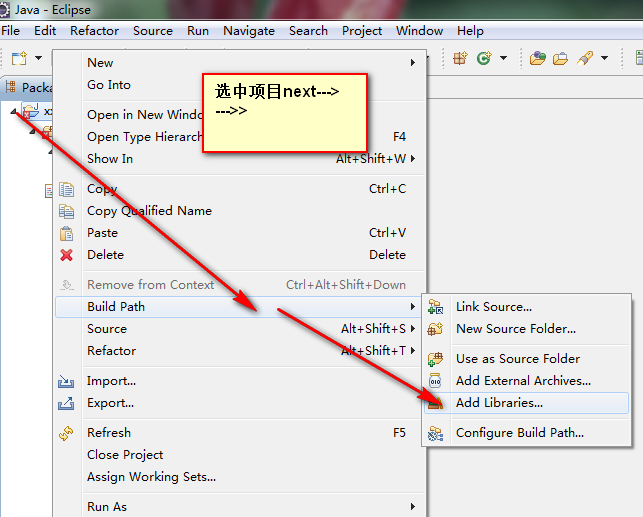Click the New Source Folder icon
This screenshot has height=517, width=643.
coord(436,329)
